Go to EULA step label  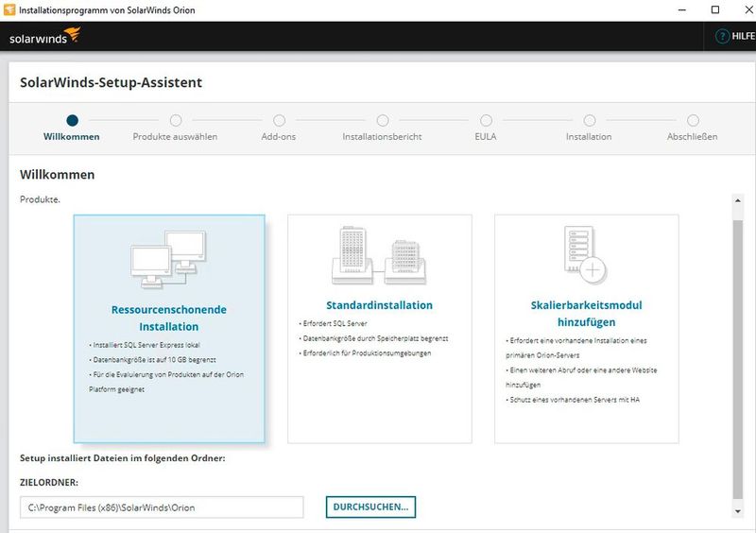point(486,136)
